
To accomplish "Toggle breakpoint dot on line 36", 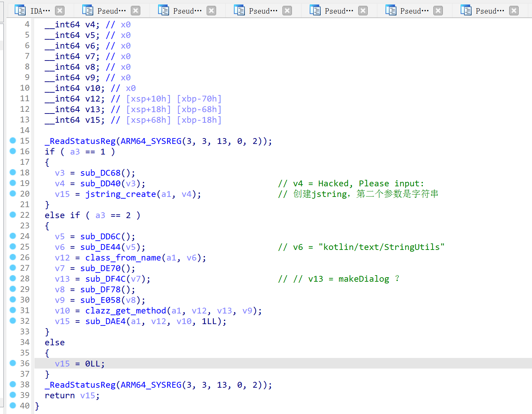I will [x=13, y=363].
